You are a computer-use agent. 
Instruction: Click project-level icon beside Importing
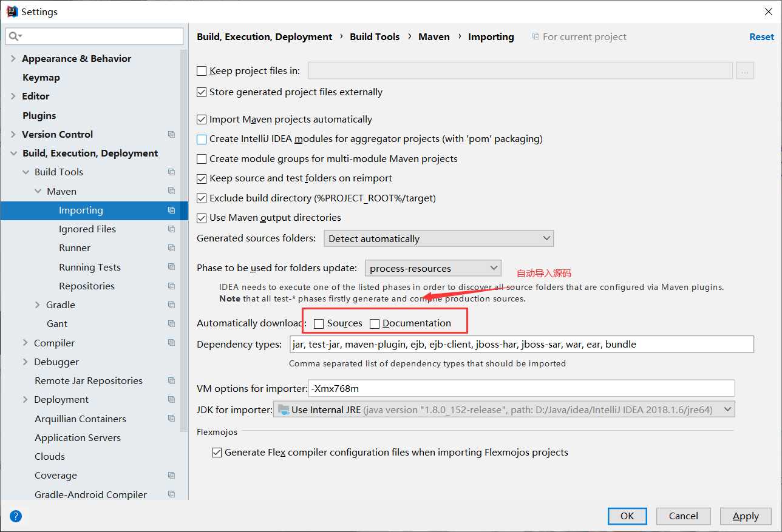click(x=171, y=210)
